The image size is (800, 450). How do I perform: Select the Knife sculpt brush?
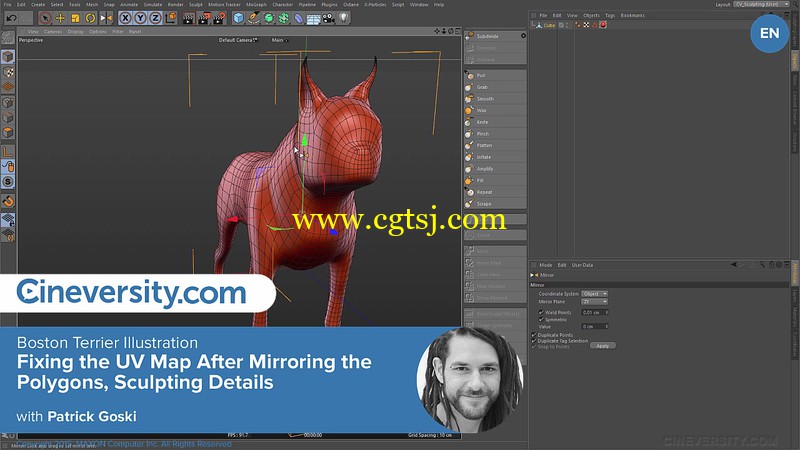[x=495, y=122]
